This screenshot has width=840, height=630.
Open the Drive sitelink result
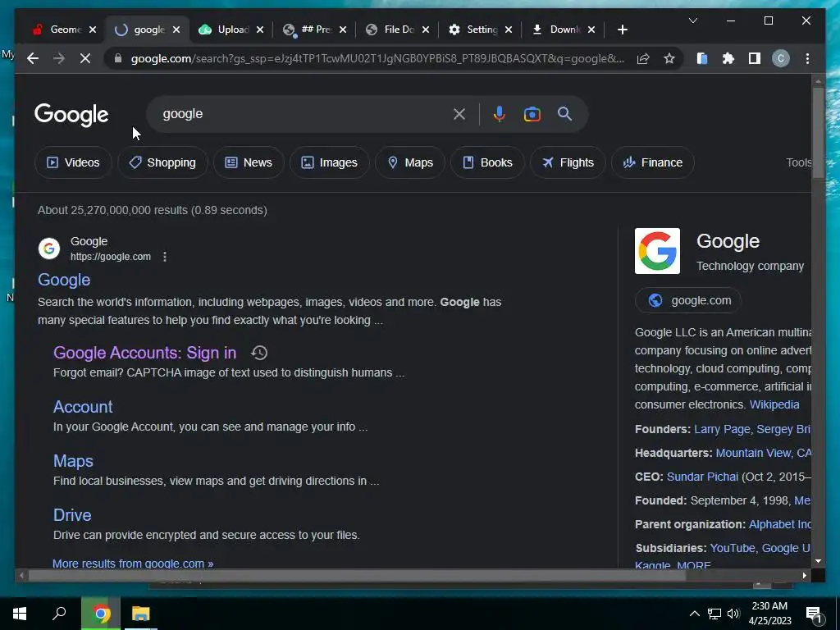click(x=72, y=515)
